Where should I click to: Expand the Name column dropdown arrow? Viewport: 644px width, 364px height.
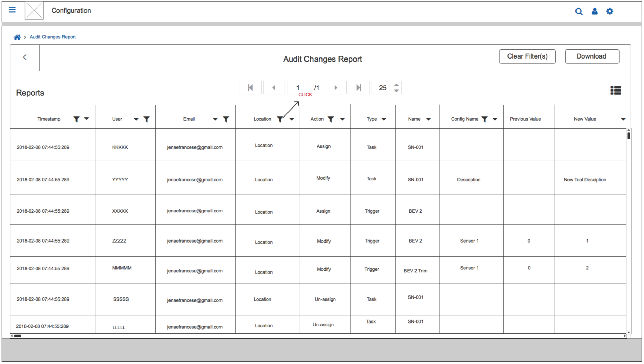click(x=428, y=119)
